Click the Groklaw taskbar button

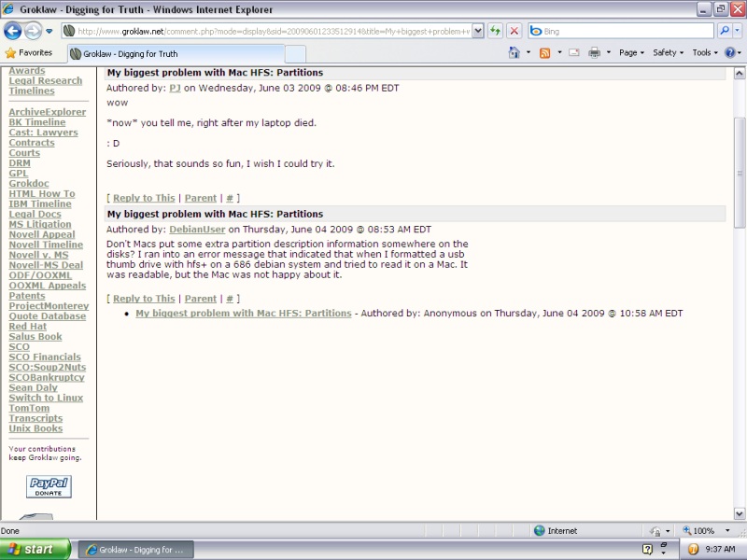tap(135, 550)
